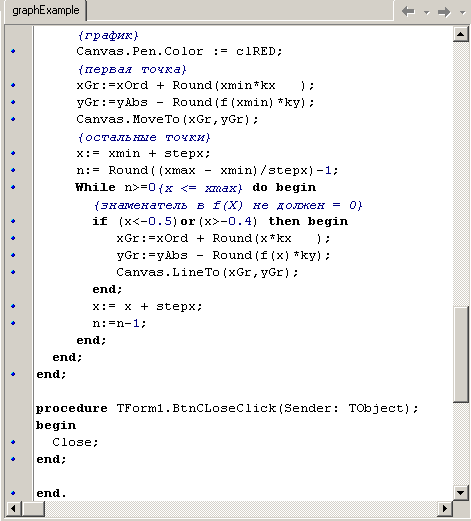Click the comment {остальные точки}

pos(144,137)
